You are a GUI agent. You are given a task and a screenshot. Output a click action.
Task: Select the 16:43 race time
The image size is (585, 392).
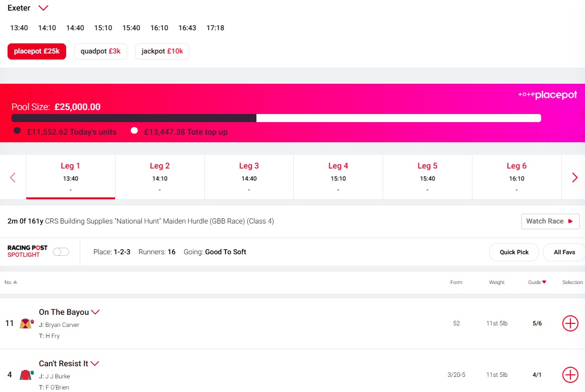tap(187, 28)
